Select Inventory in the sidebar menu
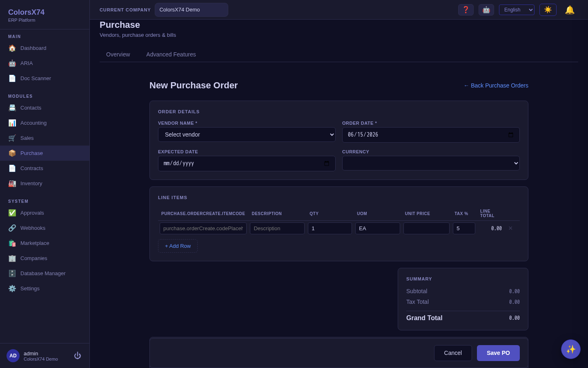Image resolution: width=588 pixels, height=368 pixels. click(x=45, y=184)
